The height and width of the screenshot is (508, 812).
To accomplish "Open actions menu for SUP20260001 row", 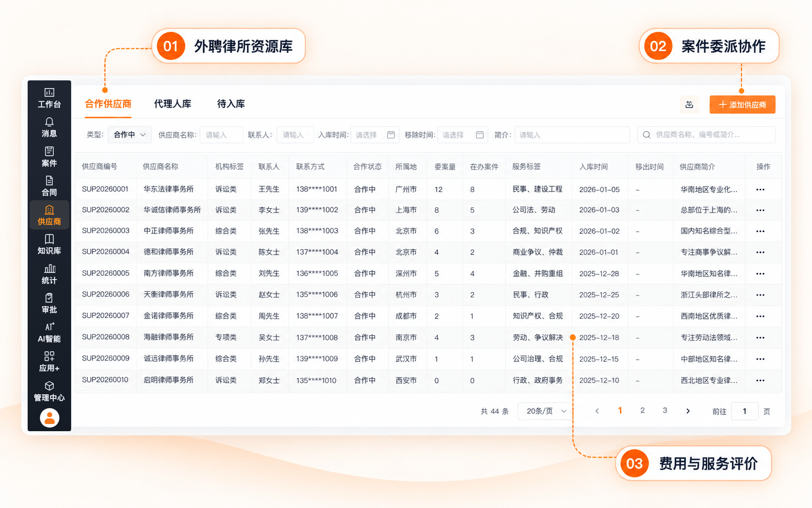I will tap(760, 189).
